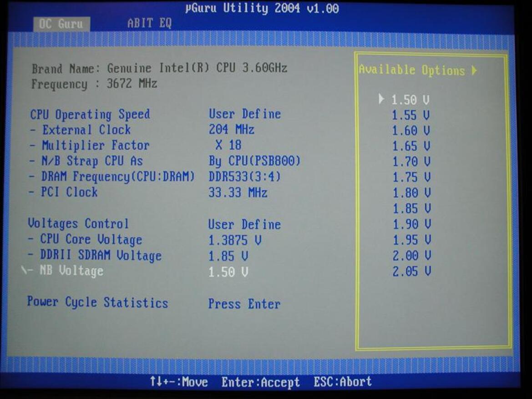532x399 pixels.
Task: Click the Move key hint in footer
Action: [179, 382]
